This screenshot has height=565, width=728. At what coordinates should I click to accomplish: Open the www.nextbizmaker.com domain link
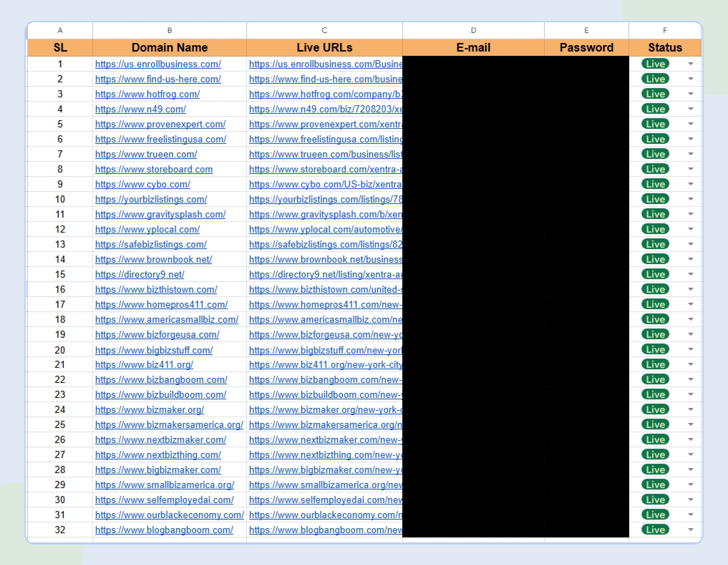pyautogui.click(x=161, y=440)
